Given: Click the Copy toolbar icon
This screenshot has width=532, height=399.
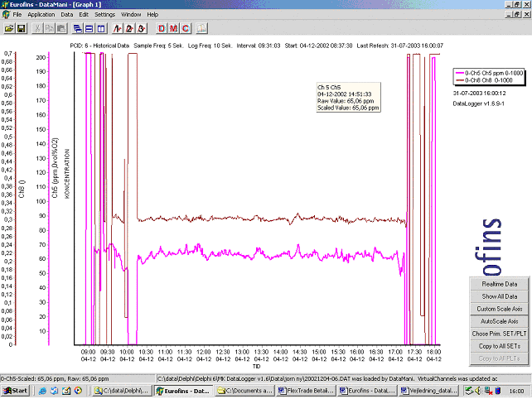Looking at the screenshot, I should click(x=50, y=28).
